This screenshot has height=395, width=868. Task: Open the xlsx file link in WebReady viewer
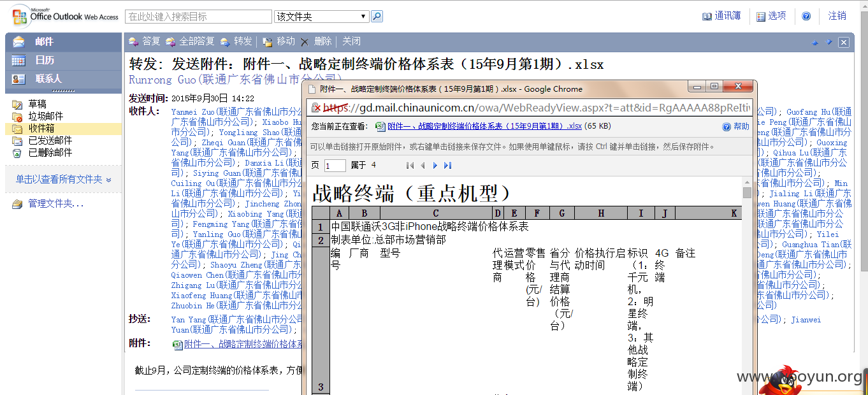click(484, 126)
